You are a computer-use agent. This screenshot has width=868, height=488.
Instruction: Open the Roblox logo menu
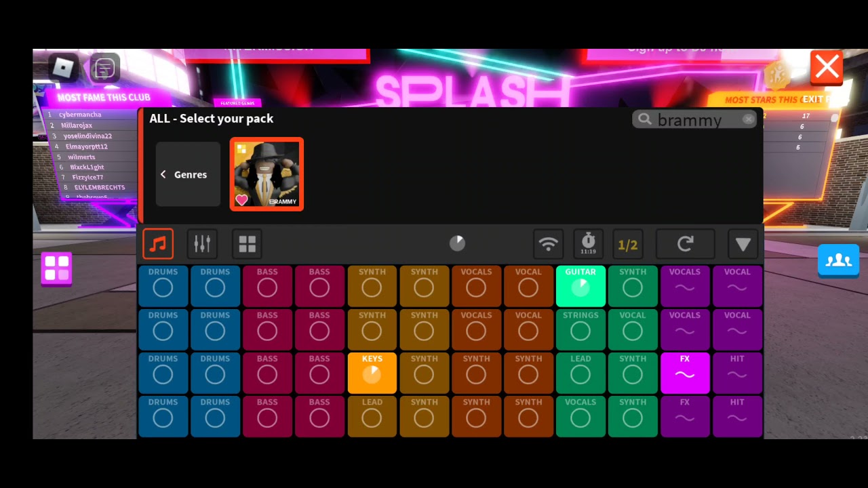[63, 67]
